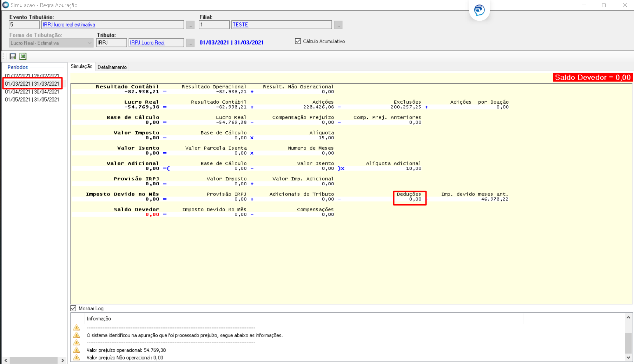Image resolution: width=634 pixels, height=364 pixels.
Task: Open the TESTE filial link
Action: (x=240, y=25)
